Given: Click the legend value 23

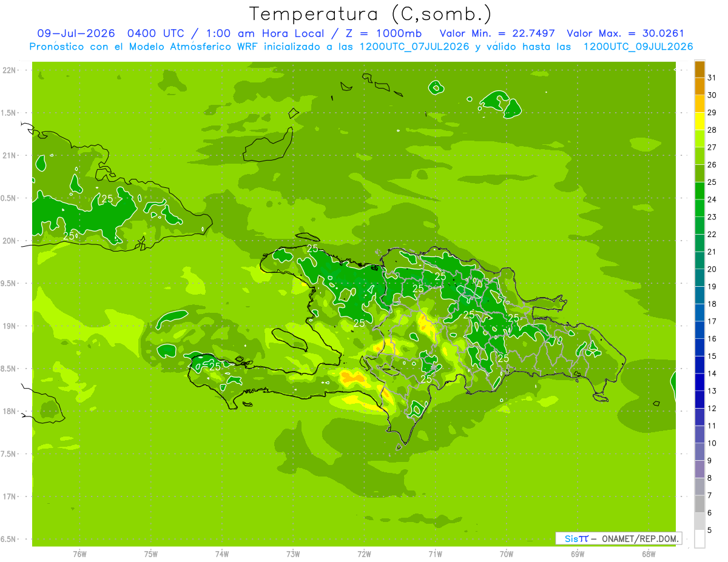Looking at the screenshot, I should tap(712, 217).
